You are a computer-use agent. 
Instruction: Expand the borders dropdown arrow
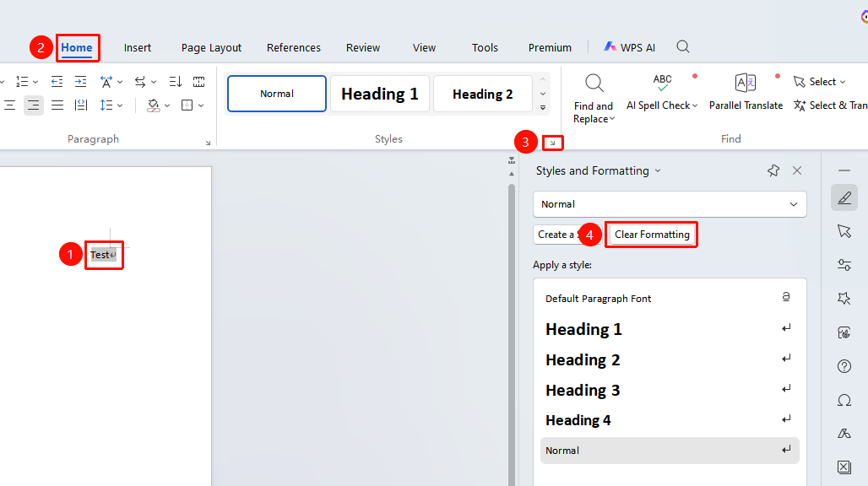[201, 105]
